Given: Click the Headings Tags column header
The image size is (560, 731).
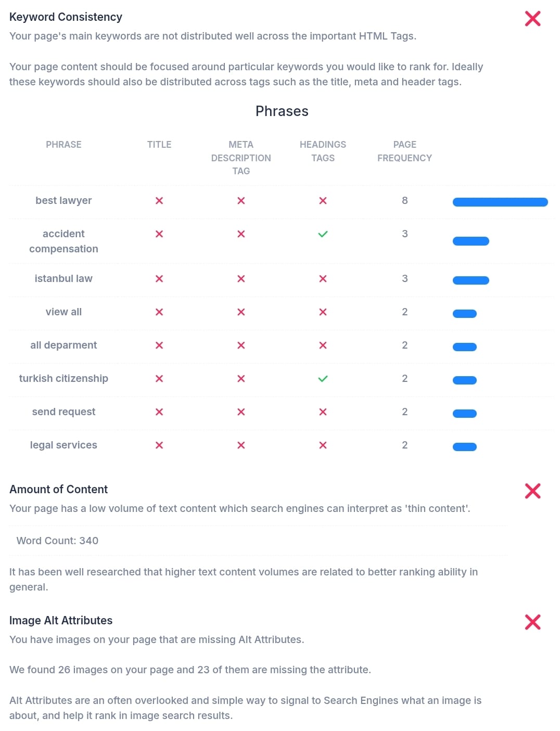Looking at the screenshot, I should click(323, 151).
